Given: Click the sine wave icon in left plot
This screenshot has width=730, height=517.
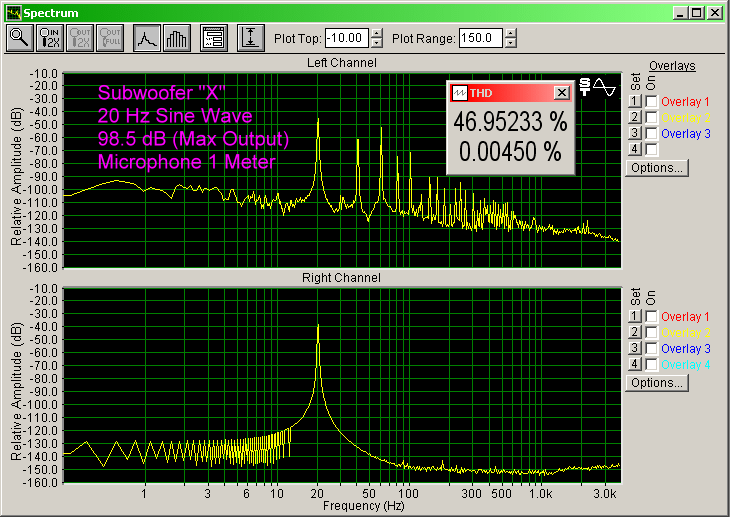Looking at the screenshot, I should (x=604, y=87).
